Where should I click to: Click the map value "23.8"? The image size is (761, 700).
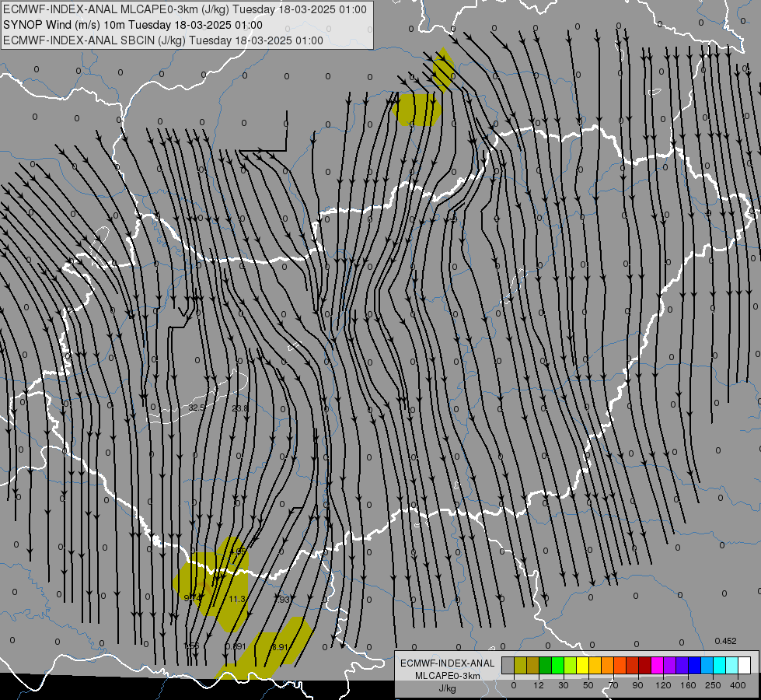pos(239,408)
